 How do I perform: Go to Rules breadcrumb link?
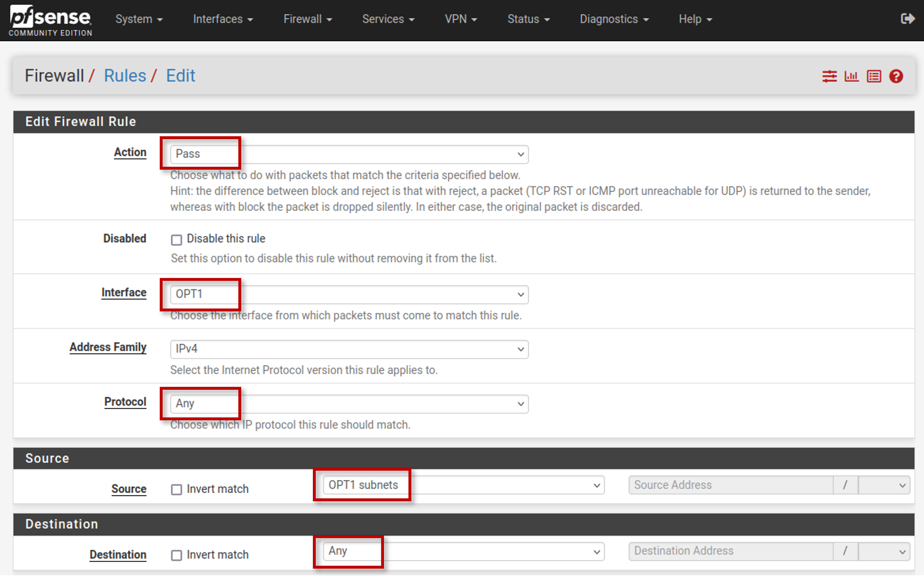[125, 75]
